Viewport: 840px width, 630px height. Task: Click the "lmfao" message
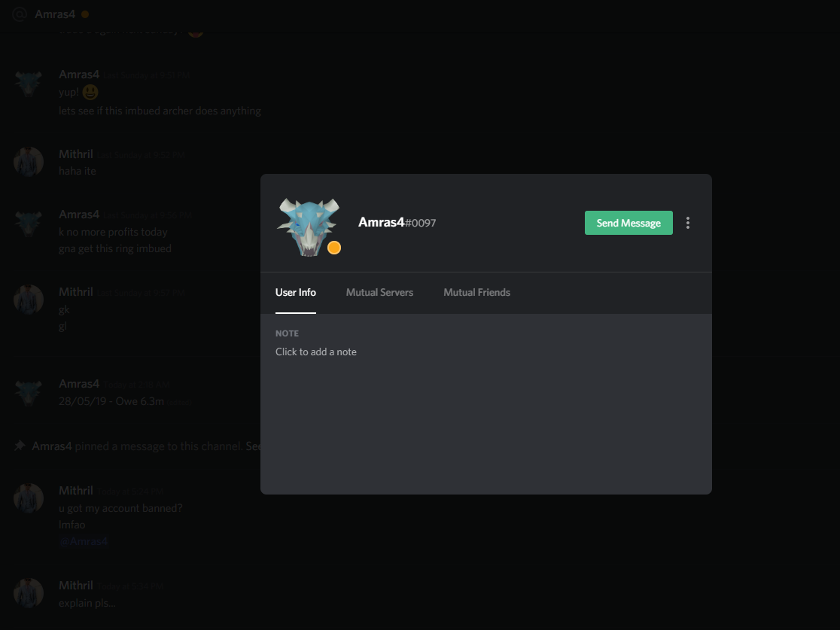coord(72,525)
